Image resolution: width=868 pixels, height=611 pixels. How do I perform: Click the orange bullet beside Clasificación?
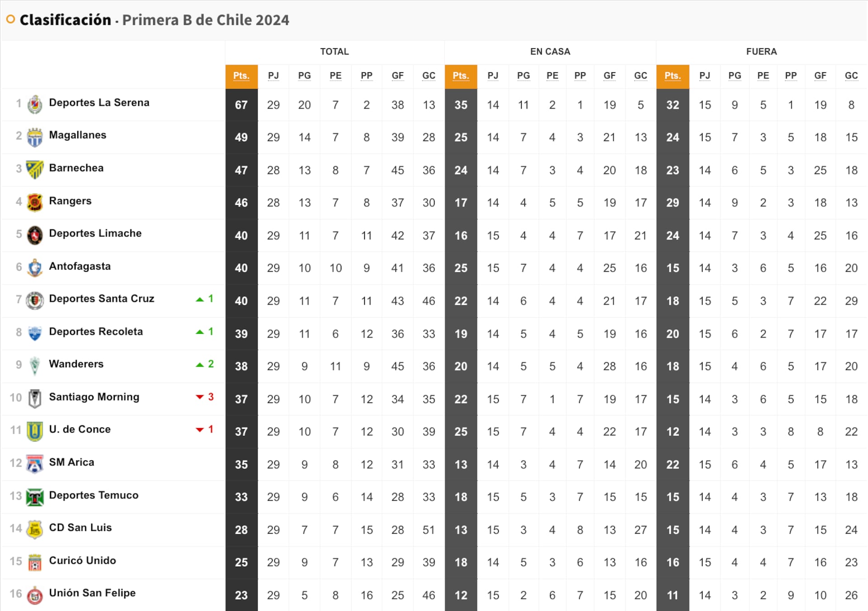coord(10,19)
